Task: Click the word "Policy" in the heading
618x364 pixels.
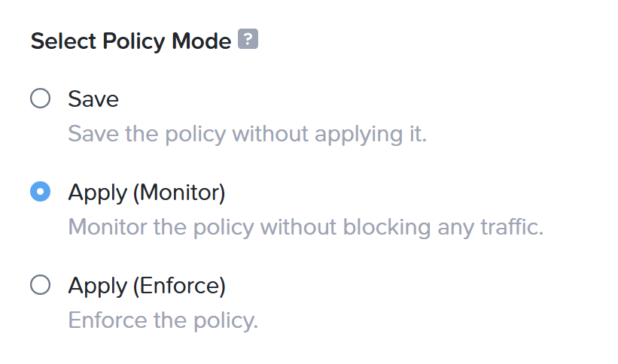Action: (133, 42)
